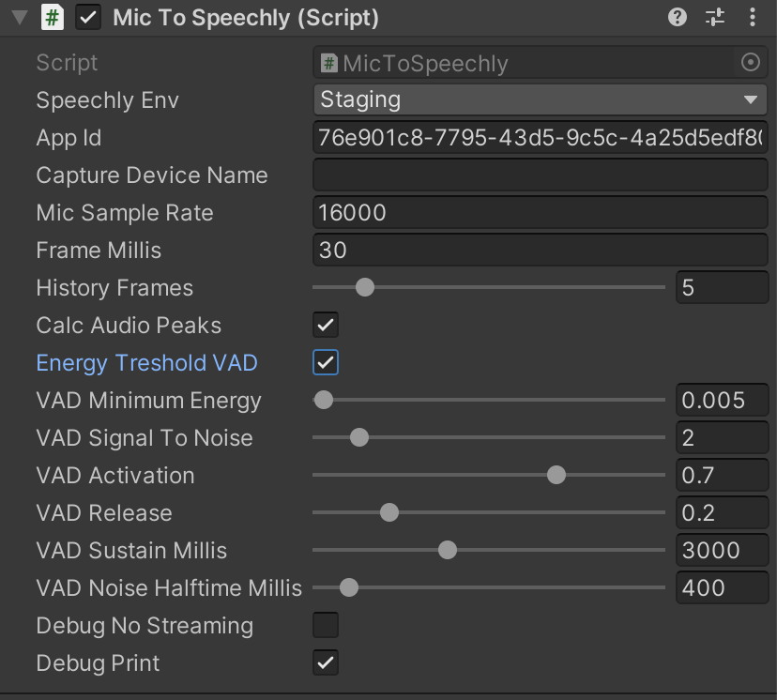Click the Calc Audio Peaks label
Viewport: 777px width, 700px height.
pos(129,326)
